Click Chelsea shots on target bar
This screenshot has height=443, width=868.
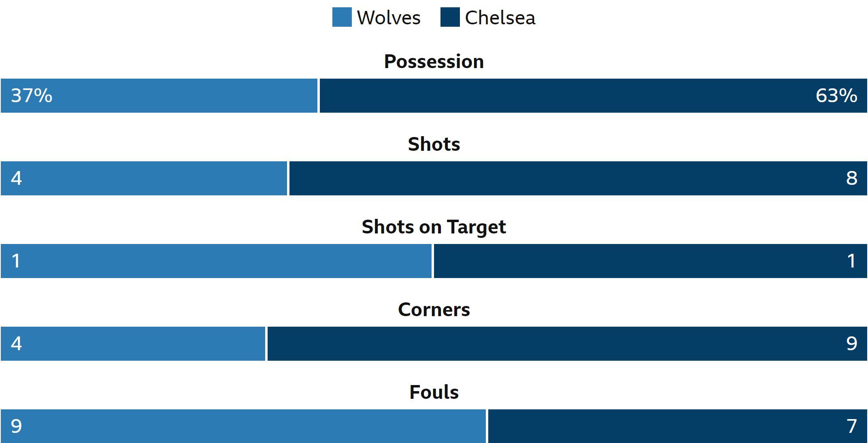tap(651, 261)
